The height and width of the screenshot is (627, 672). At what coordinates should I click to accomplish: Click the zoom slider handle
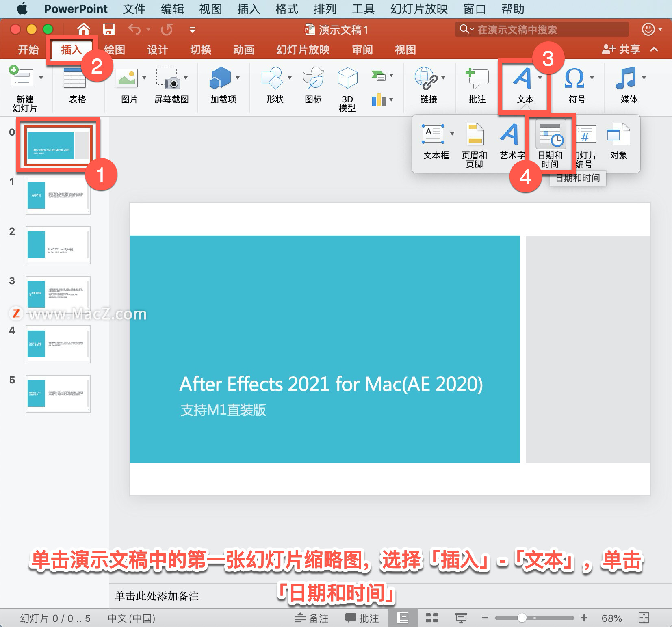point(522,618)
